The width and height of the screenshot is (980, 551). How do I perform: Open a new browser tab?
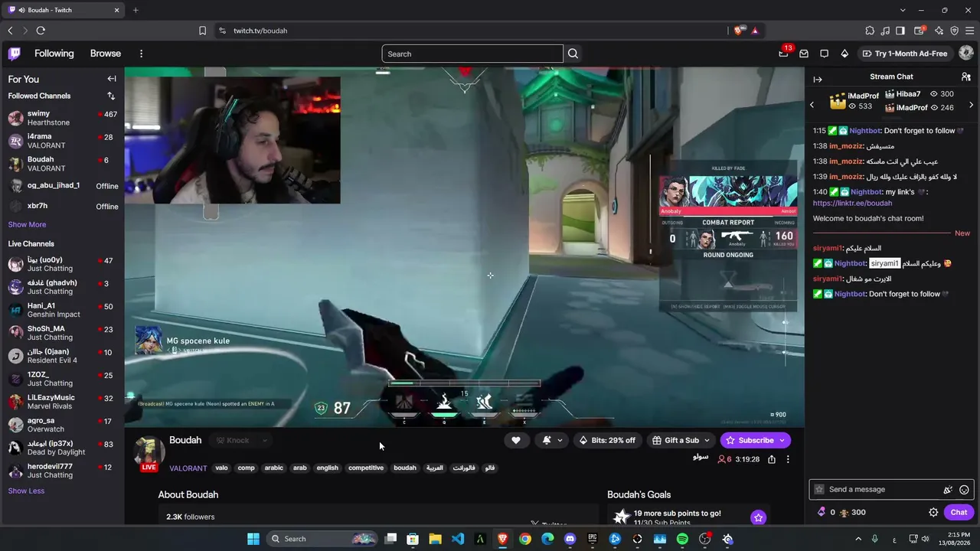pyautogui.click(x=136, y=10)
